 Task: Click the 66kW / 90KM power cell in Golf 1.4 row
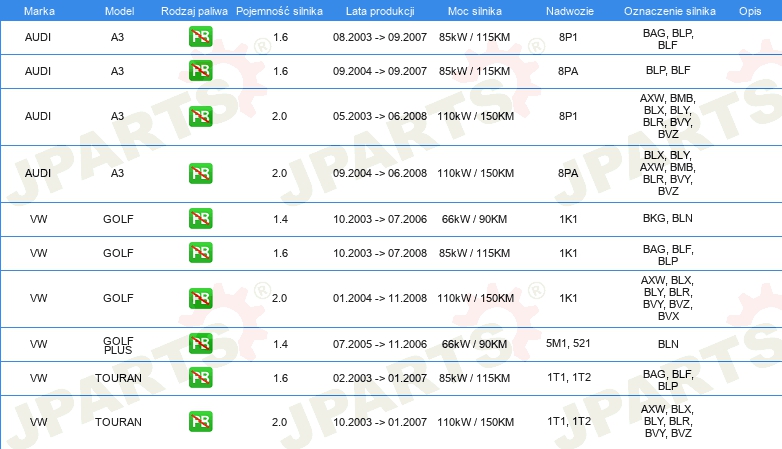(474, 219)
